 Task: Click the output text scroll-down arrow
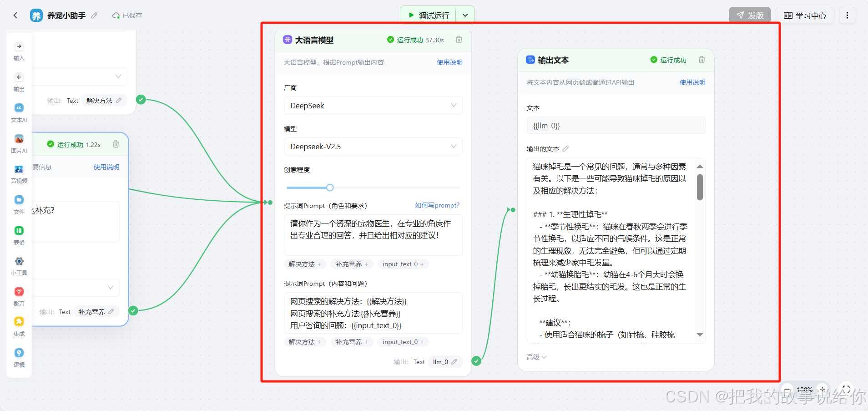pyautogui.click(x=700, y=335)
